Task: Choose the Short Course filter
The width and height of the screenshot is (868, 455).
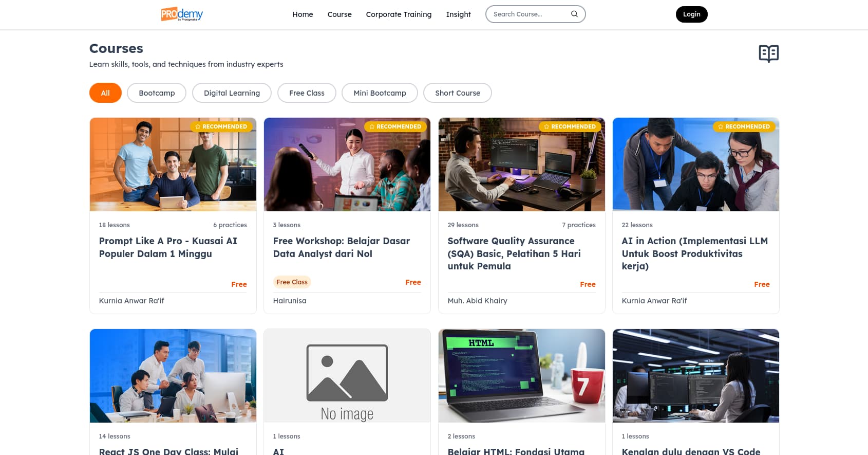Action: coord(457,93)
